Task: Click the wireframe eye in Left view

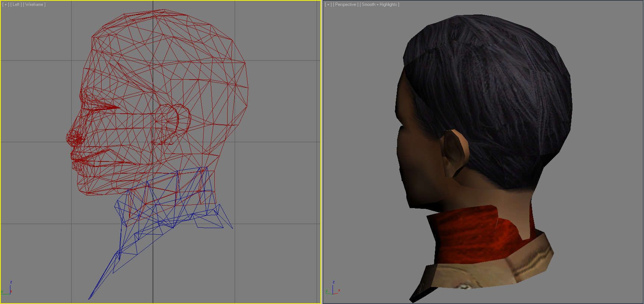Action: tap(106, 107)
